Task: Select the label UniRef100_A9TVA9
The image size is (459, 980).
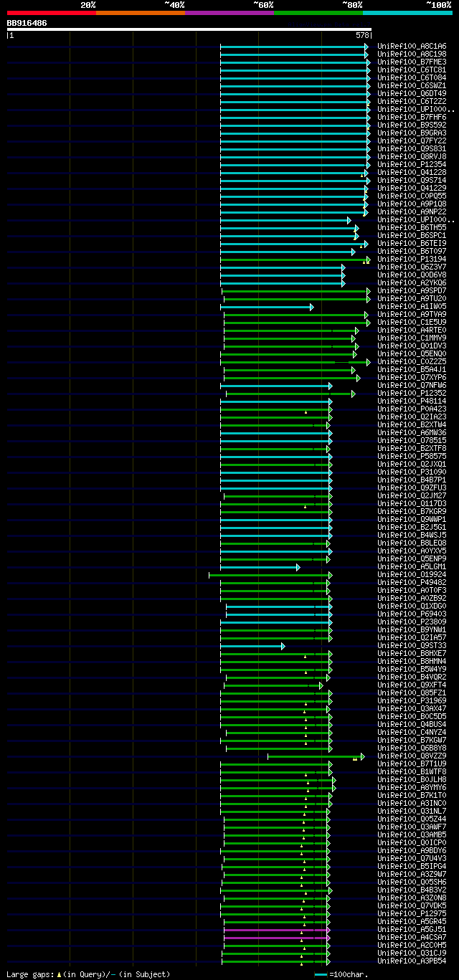Action: click(412, 314)
